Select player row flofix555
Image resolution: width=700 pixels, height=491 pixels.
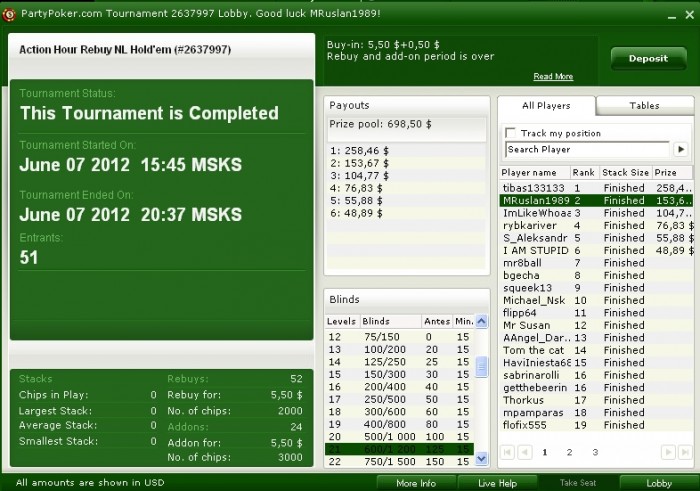click(596, 425)
